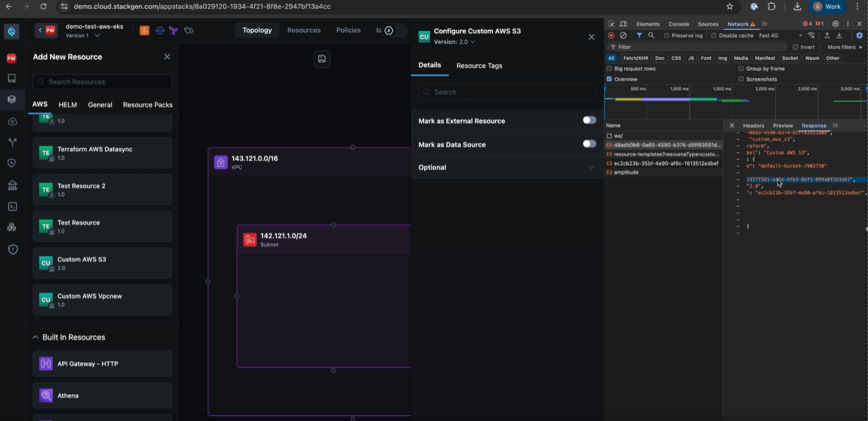Select the layers icon in left sidebar
The width and height of the screenshot is (868, 421).
point(11,99)
